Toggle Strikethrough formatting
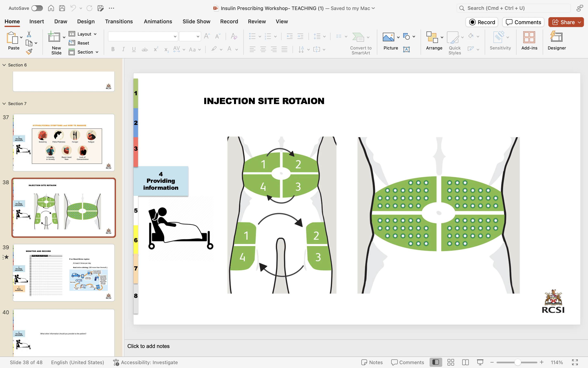Viewport: 588px width, 368px height. [145, 50]
